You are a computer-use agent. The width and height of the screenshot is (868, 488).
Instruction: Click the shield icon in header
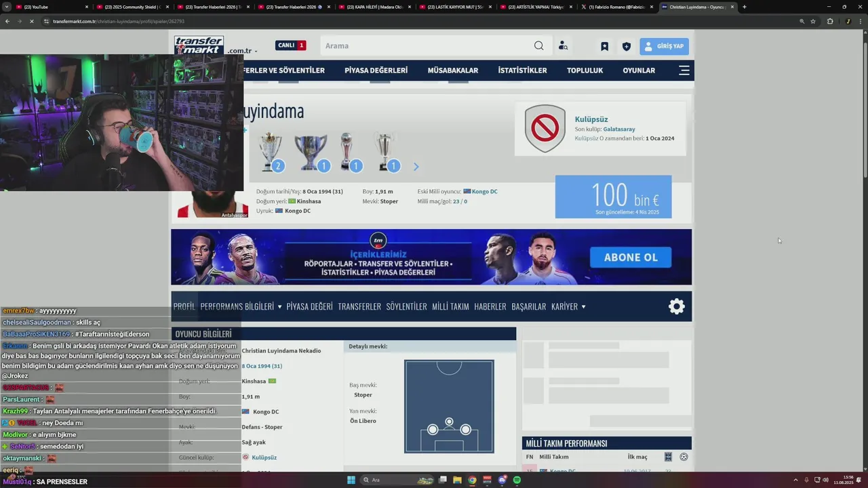626,46
